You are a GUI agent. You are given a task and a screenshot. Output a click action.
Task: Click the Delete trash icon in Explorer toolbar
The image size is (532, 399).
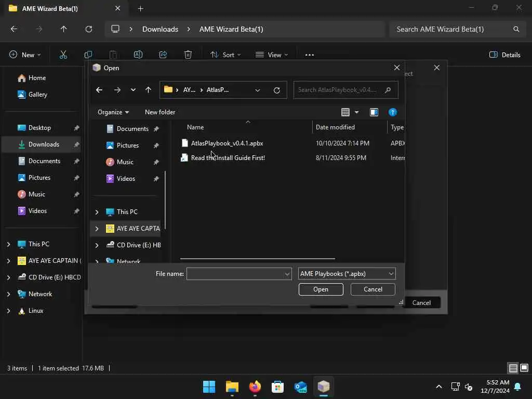188,55
